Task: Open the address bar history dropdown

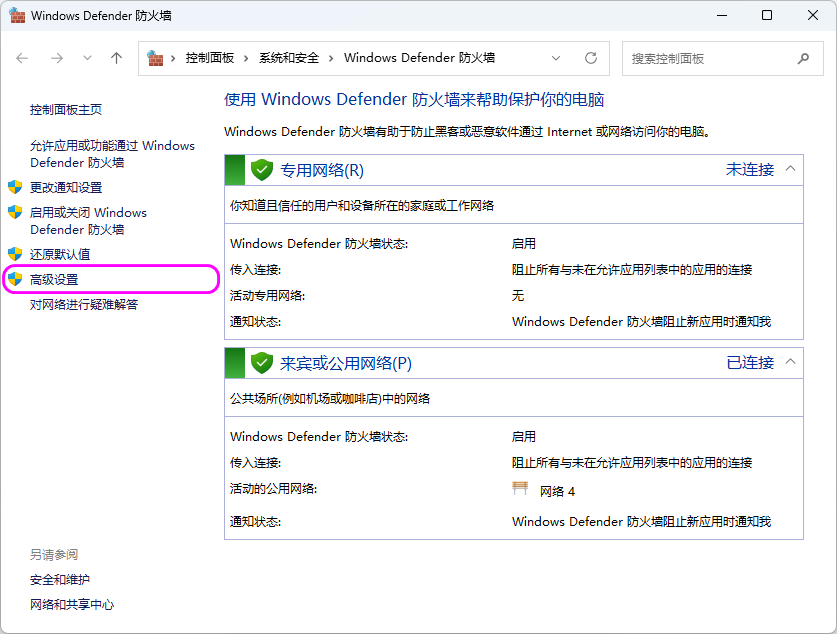Action: tap(556, 58)
